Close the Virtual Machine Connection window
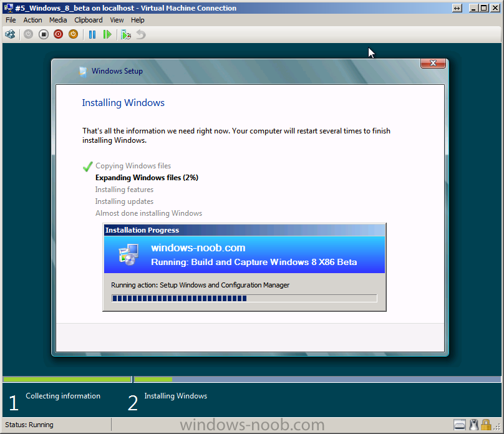 coord(495,8)
